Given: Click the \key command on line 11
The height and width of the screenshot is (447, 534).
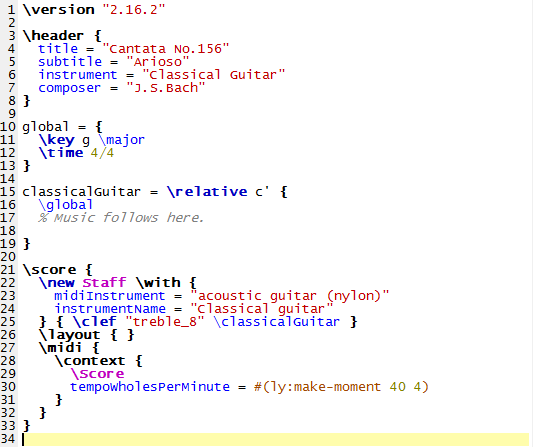Looking at the screenshot, I should point(57,140).
